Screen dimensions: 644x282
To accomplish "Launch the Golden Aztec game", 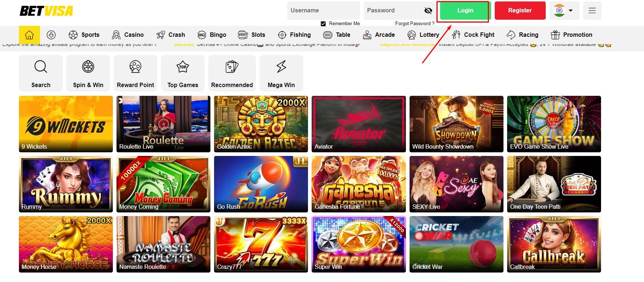I will pyautogui.click(x=261, y=124).
